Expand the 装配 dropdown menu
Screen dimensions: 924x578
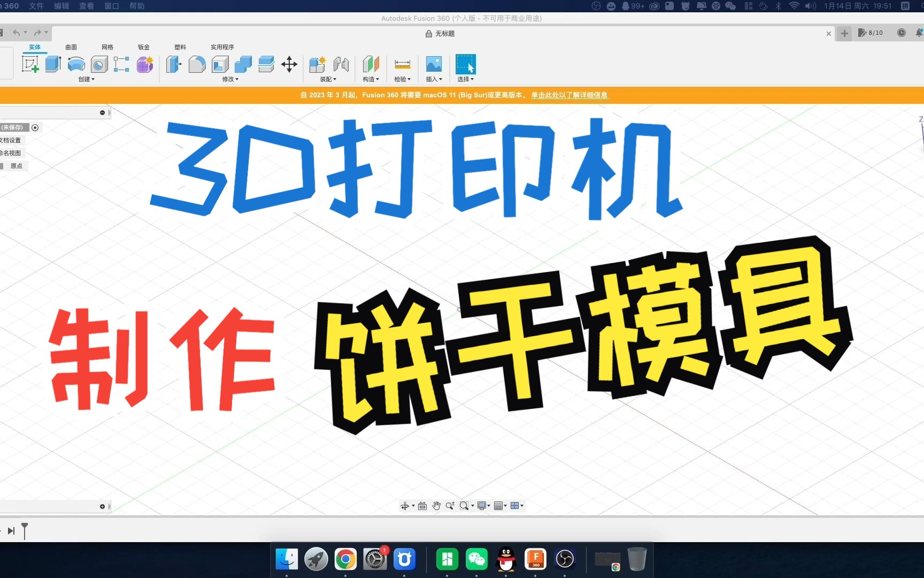(x=328, y=79)
